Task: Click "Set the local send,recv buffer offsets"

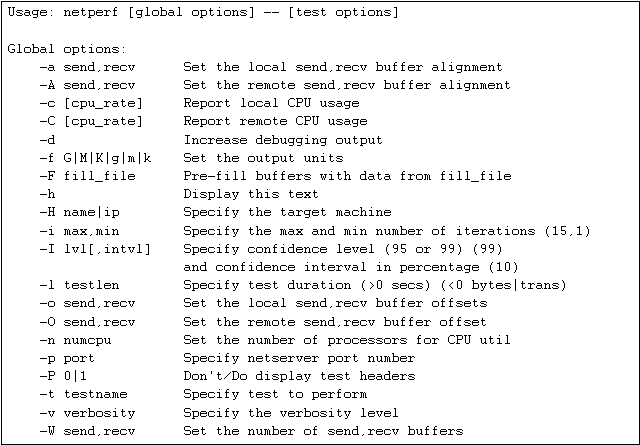Action: click(335, 303)
